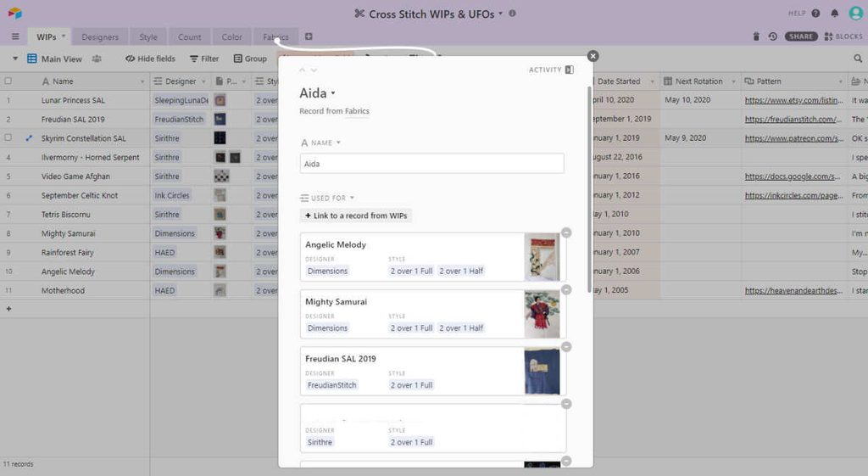Open the WIPs tab dropdown arrow

point(64,36)
